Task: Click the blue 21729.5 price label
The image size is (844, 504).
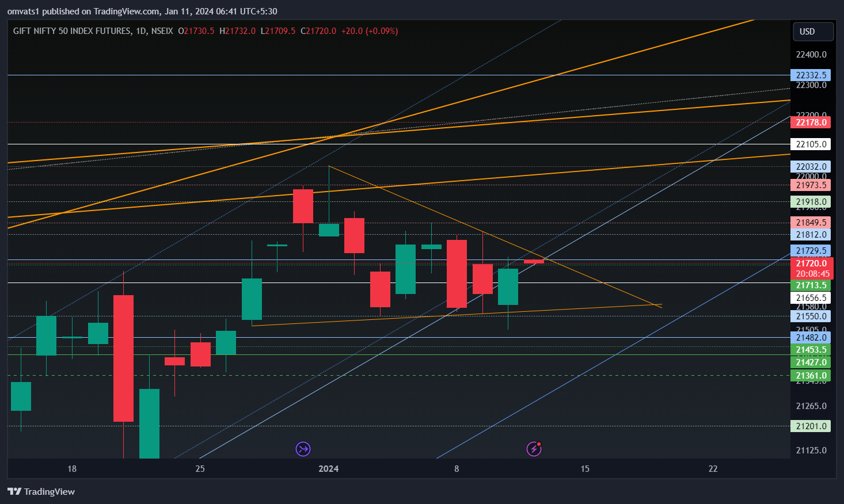Action: pyautogui.click(x=811, y=251)
